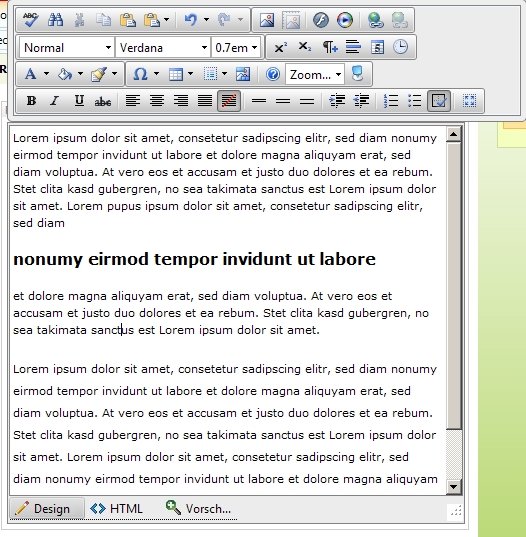Switch to the Design tab
Image resolution: width=526 pixels, height=537 pixels.
click(47, 508)
